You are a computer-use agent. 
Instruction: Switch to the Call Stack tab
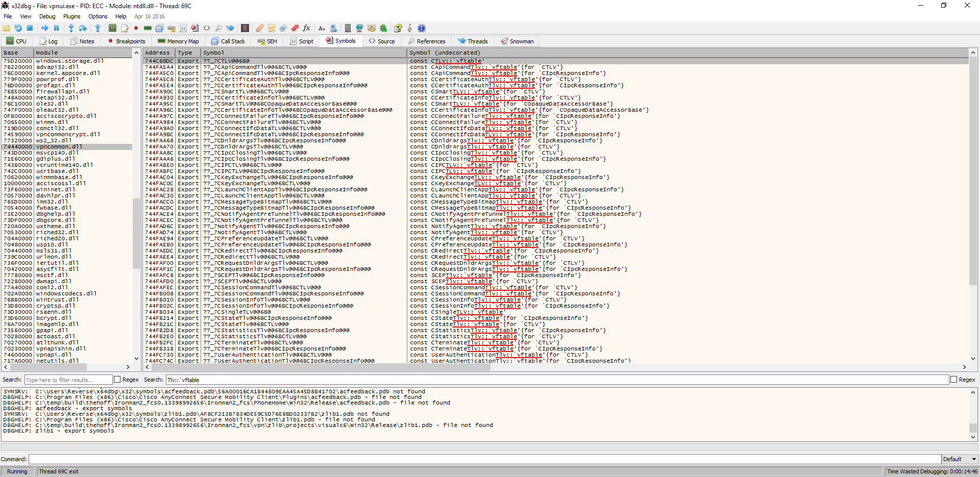(228, 41)
